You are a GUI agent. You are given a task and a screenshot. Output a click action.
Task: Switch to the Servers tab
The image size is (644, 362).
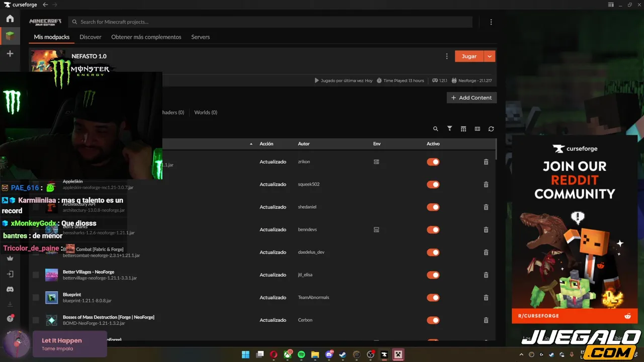pos(200,37)
